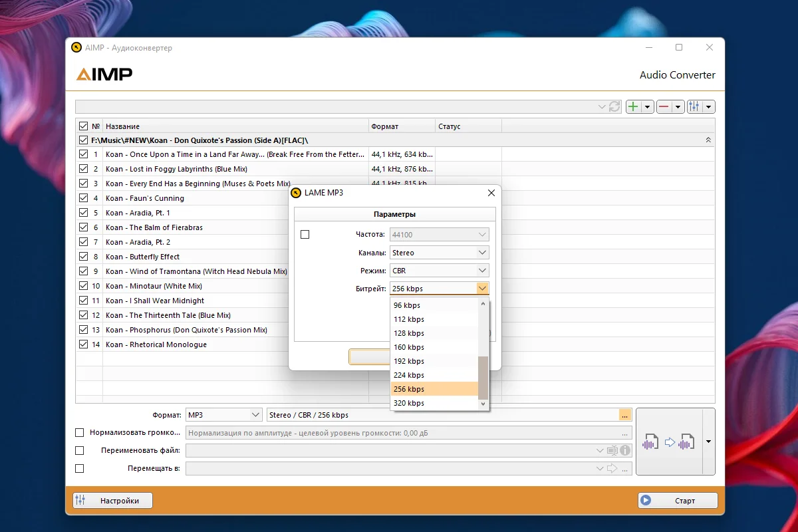Uncheck the Don Quixote's Passion folder group checkbox
This screenshot has height=532, width=798.
coord(83,140)
